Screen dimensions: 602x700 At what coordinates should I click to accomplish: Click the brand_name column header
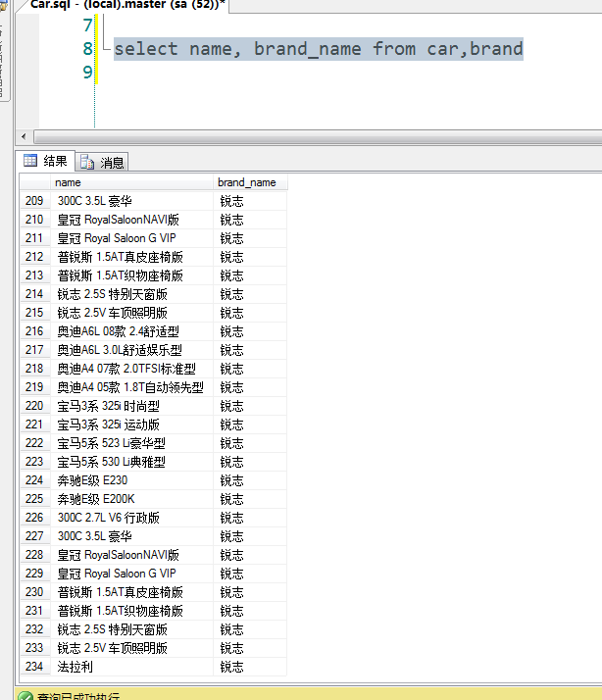250,182
